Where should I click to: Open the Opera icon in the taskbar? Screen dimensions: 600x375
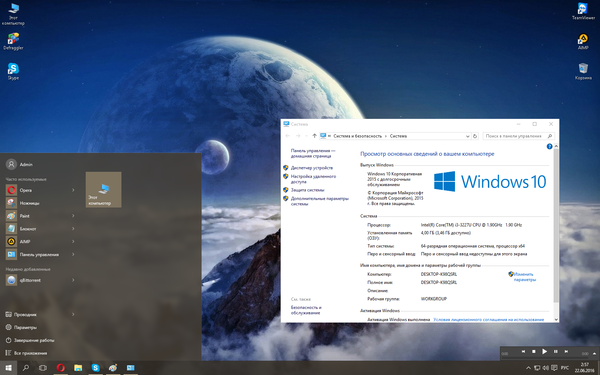[x=60, y=368]
